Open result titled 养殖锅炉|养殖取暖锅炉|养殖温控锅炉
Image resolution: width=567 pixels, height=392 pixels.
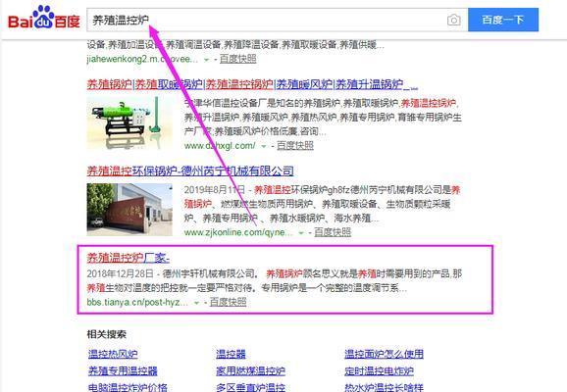click(x=252, y=84)
